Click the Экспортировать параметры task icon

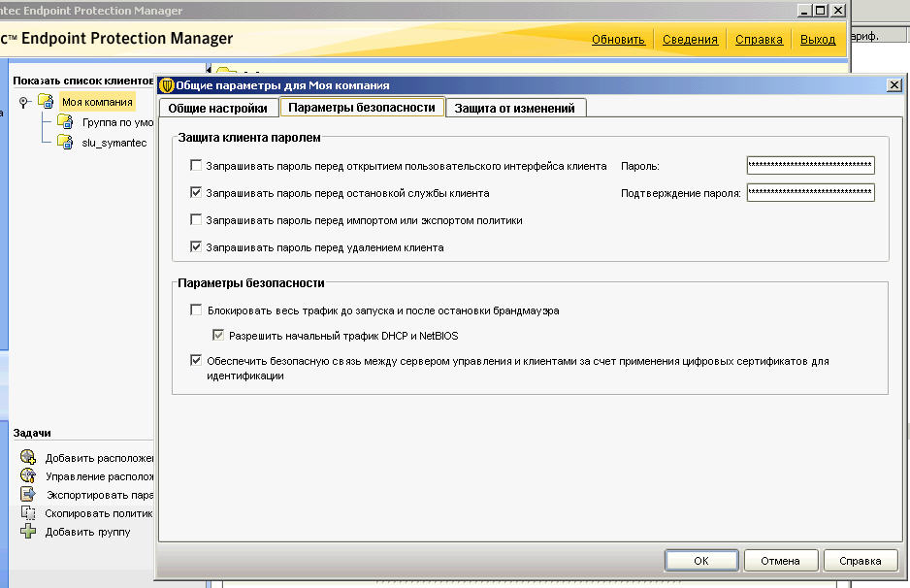tap(28, 494)
